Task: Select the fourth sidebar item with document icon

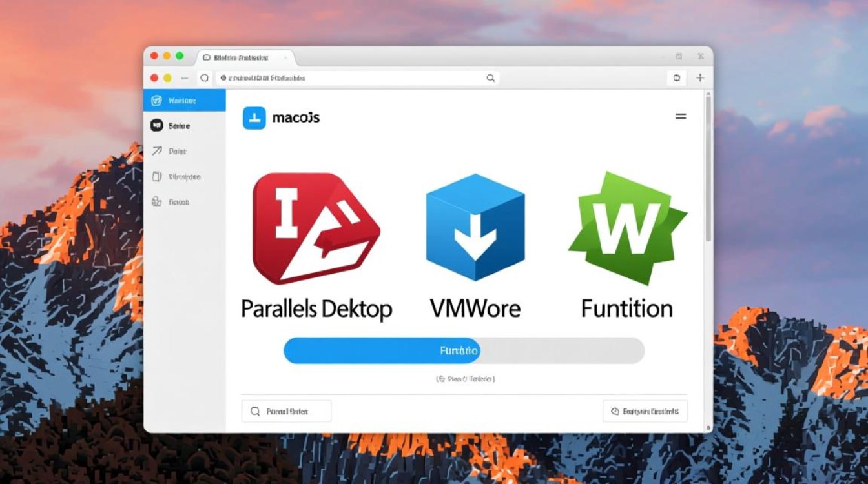Action: [184, 176]
